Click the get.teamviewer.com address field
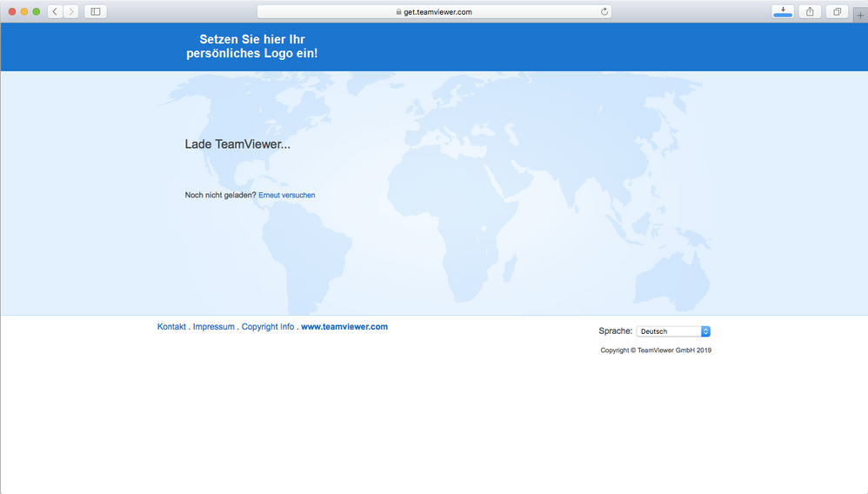The height and width of the screenshot is (494, 868). (x=434, y=11)
